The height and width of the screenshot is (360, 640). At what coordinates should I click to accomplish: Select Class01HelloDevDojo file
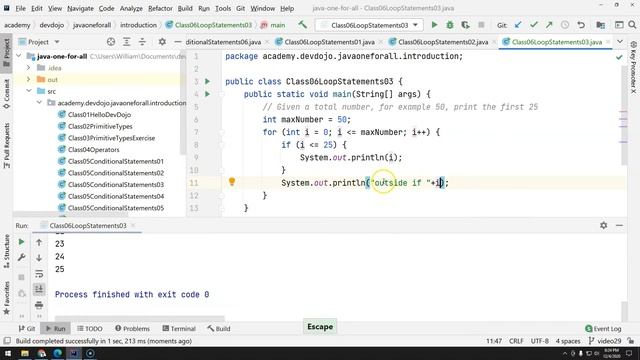99,115
